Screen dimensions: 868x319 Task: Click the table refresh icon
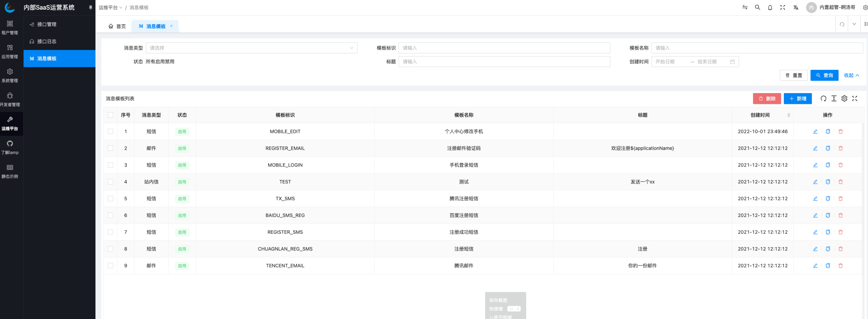pos(823,98)
